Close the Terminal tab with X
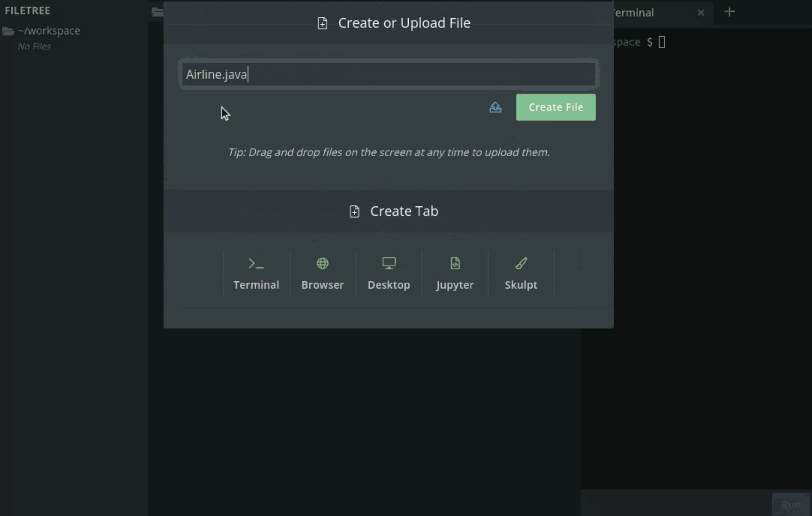812x516 pixels. (x=701, y=13)
